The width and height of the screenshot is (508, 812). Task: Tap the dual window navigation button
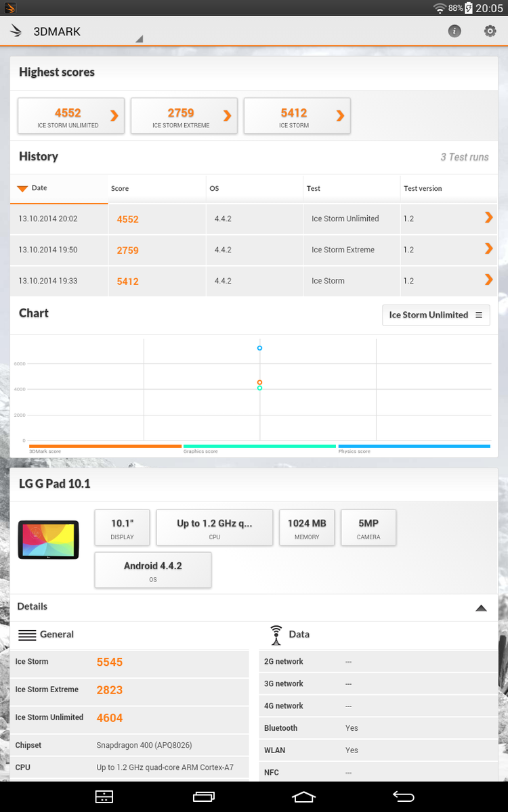pos(104,797)
